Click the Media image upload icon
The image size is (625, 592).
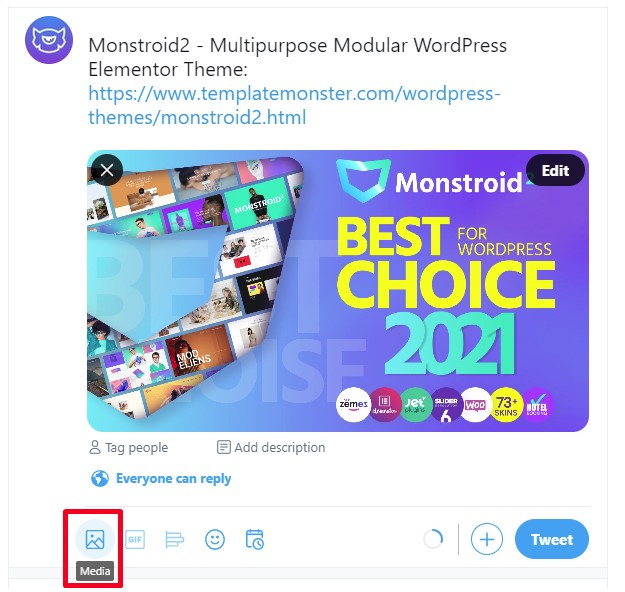click(95, 539)
